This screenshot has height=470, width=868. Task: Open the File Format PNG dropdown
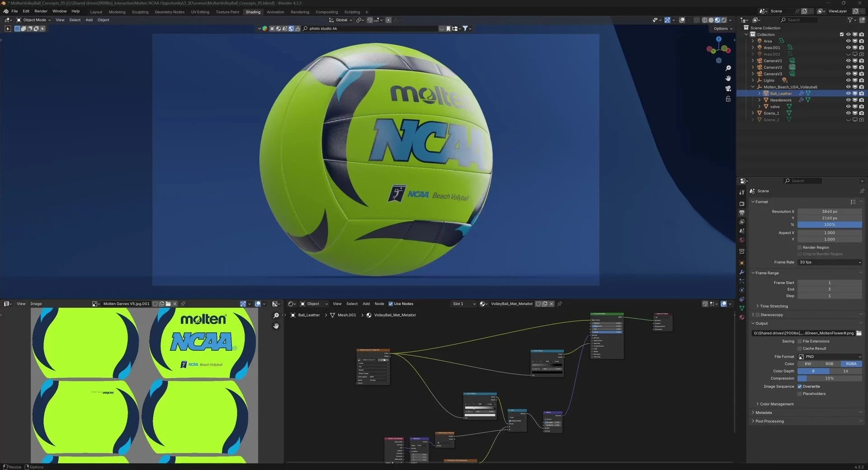click(x=830, y=357)
